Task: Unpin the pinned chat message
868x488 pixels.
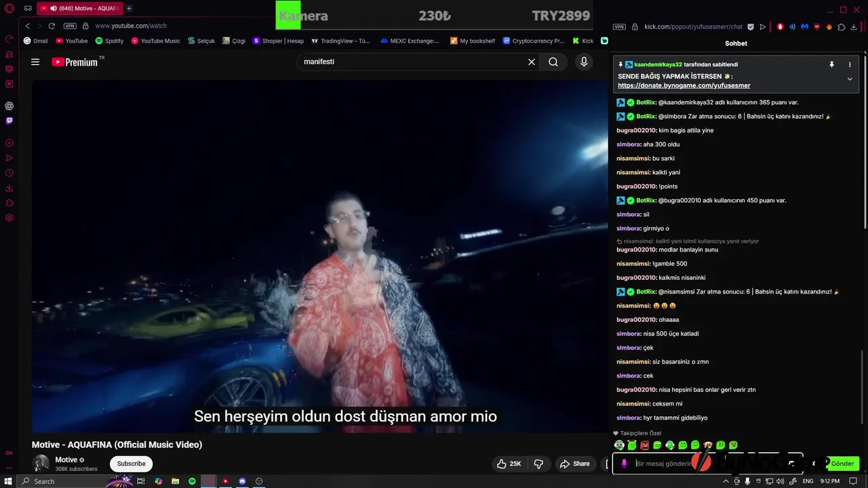Action: pos(831,64)
